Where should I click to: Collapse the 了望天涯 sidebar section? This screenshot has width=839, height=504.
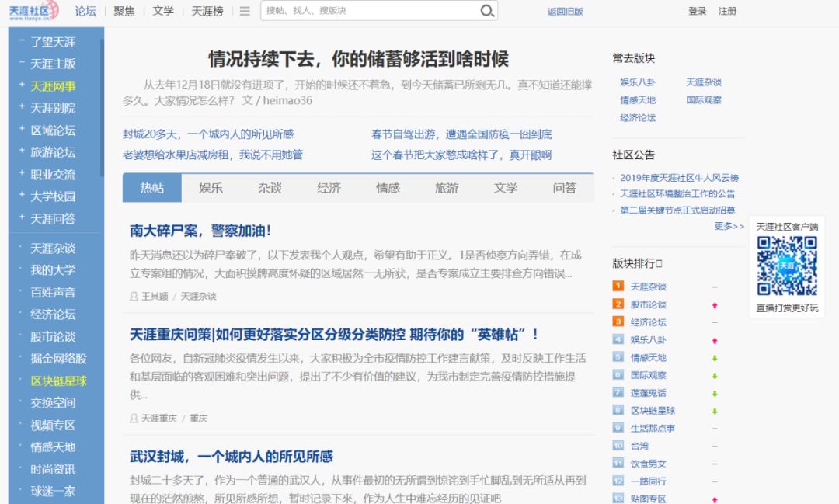22,40
